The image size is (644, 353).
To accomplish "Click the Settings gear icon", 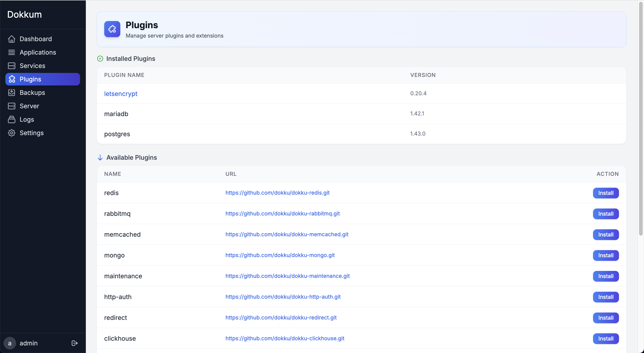I will point(12,133).
